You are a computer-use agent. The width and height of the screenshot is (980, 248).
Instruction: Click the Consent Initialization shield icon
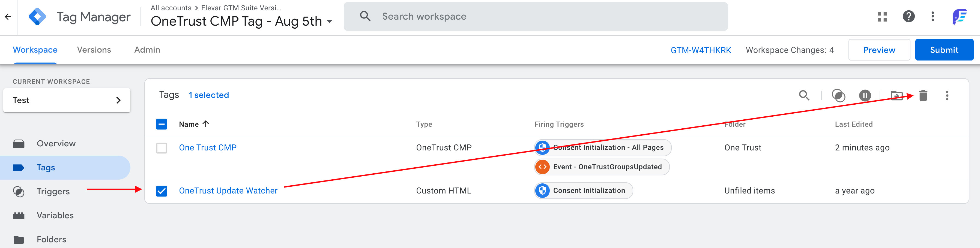click(542, 191)
